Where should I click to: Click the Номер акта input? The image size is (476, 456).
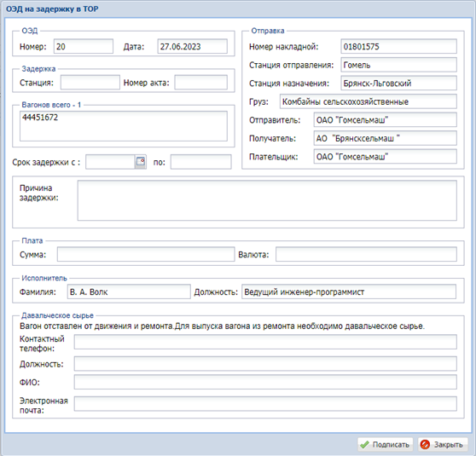coord(201,82)
